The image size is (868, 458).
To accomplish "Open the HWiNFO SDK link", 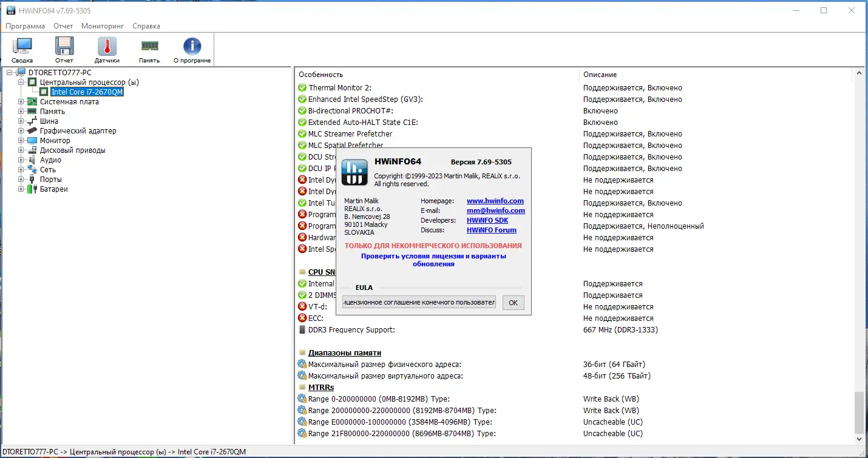I will [487, 221].
